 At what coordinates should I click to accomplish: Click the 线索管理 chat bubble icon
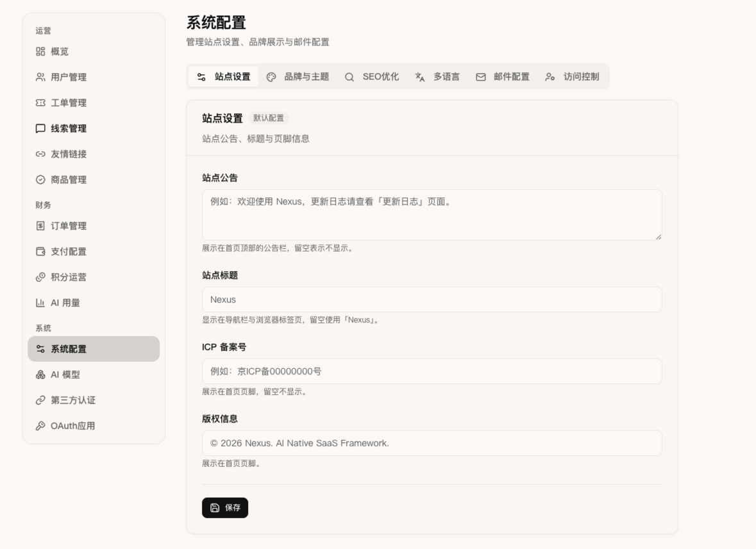[40, 128]
